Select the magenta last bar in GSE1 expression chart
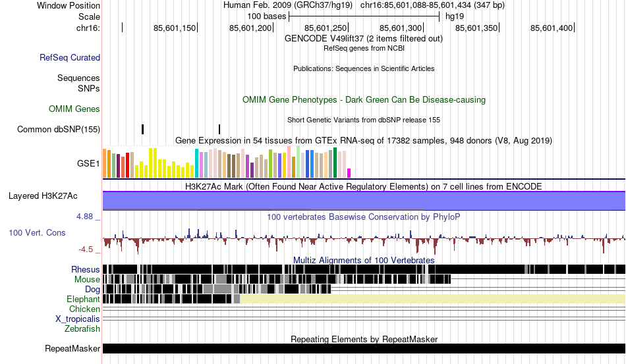Image resolution: width=626 pixels, height=364 pixels. tap(349, 173)
